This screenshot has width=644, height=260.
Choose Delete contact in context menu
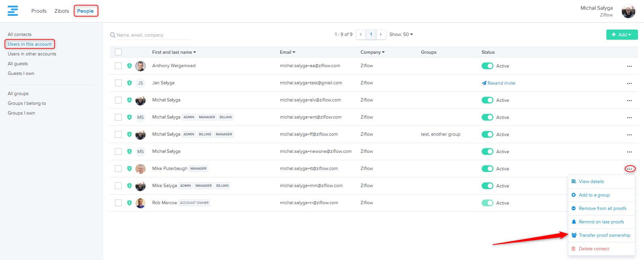click(x=594, y=249)
